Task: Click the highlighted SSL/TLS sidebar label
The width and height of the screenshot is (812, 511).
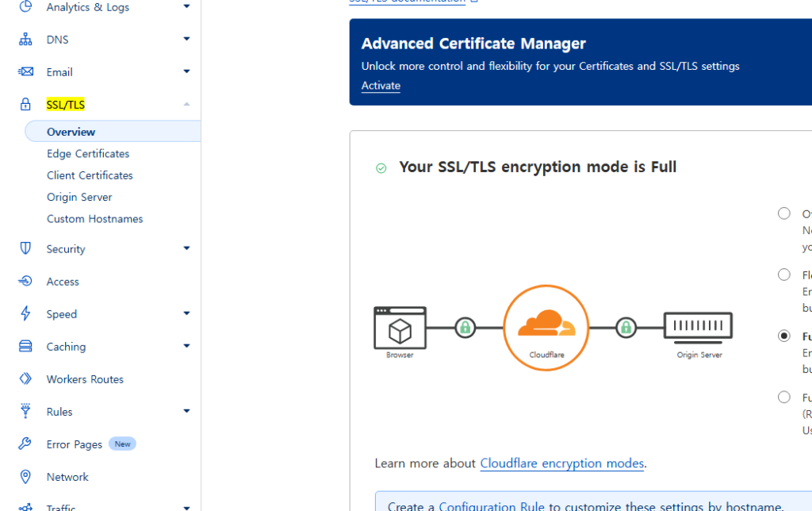Action: coord(65,105)
